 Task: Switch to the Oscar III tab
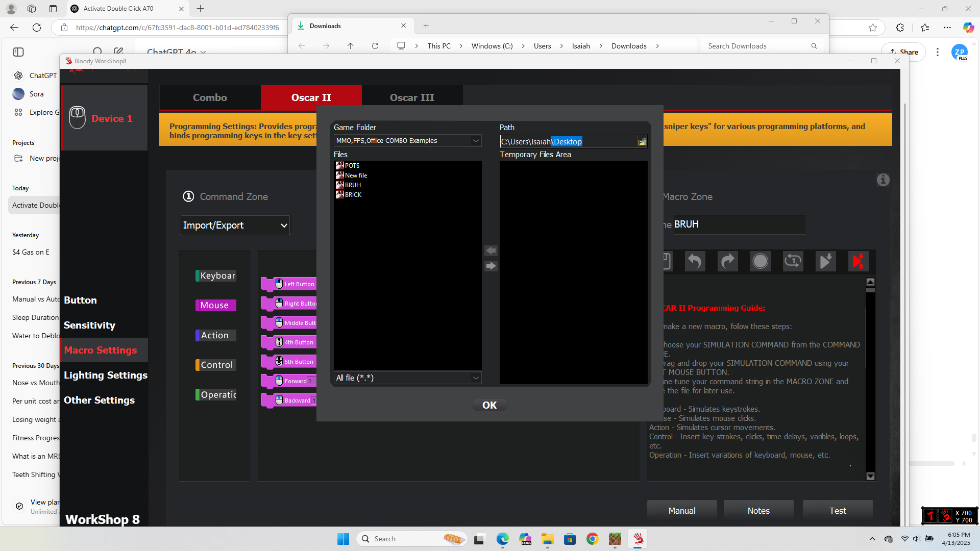(412, 97)
